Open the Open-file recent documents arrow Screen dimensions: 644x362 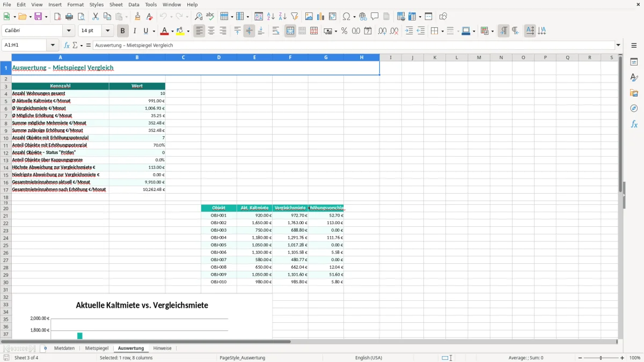[31, 17]
